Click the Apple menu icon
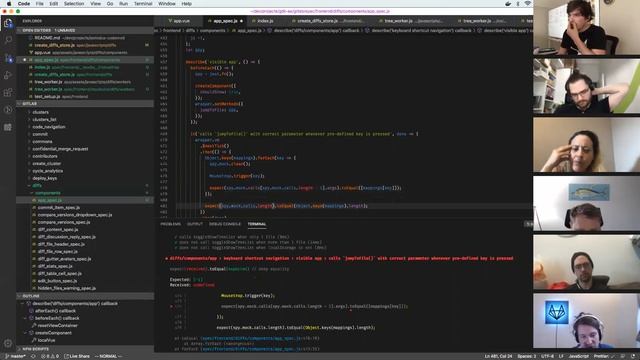This screenshot has width=640, height=360. [x=9, y=4]
